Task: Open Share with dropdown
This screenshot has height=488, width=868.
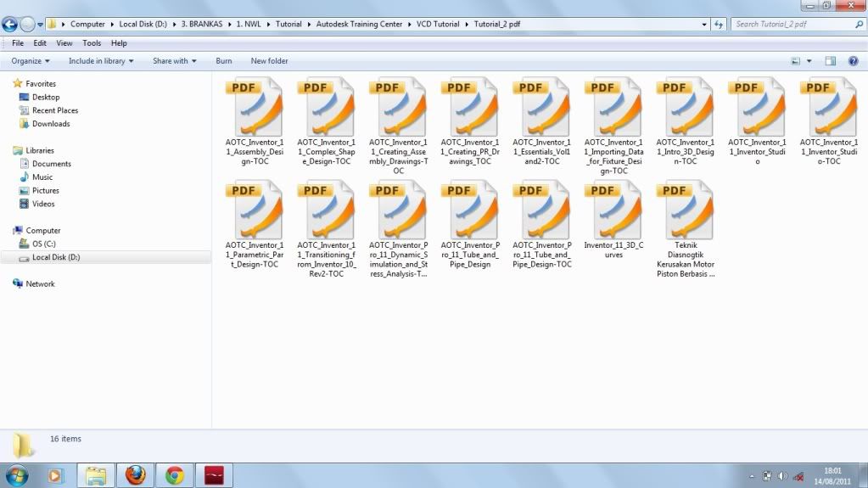Action: pos(175,61)
